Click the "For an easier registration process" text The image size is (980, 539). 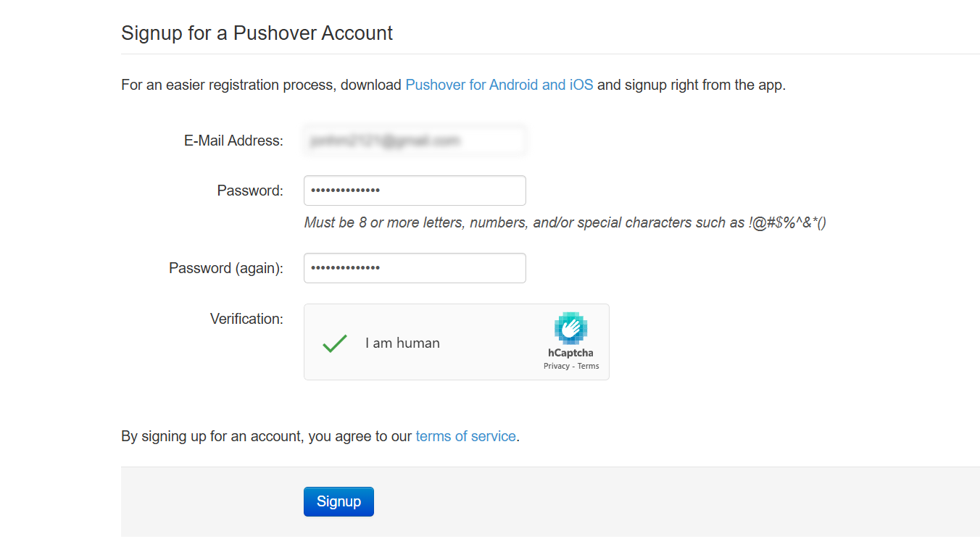coord(261,85)
